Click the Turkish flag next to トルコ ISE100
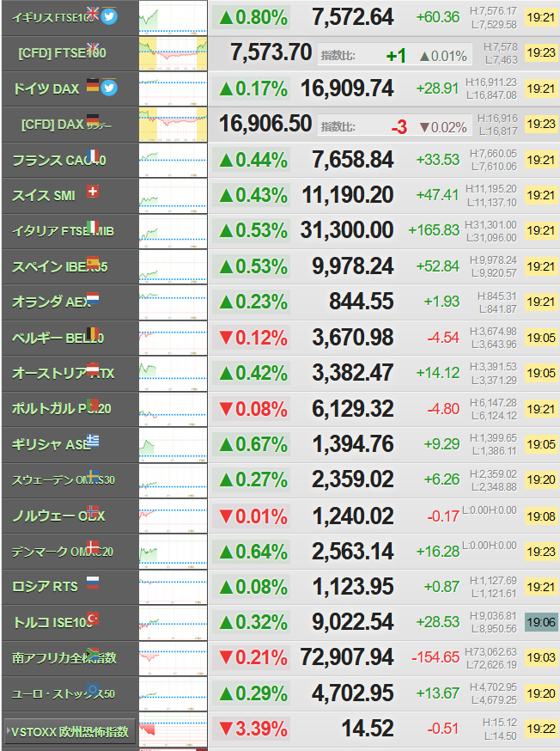The height and width of the screenshot is (751, 560). pos(93,619)
